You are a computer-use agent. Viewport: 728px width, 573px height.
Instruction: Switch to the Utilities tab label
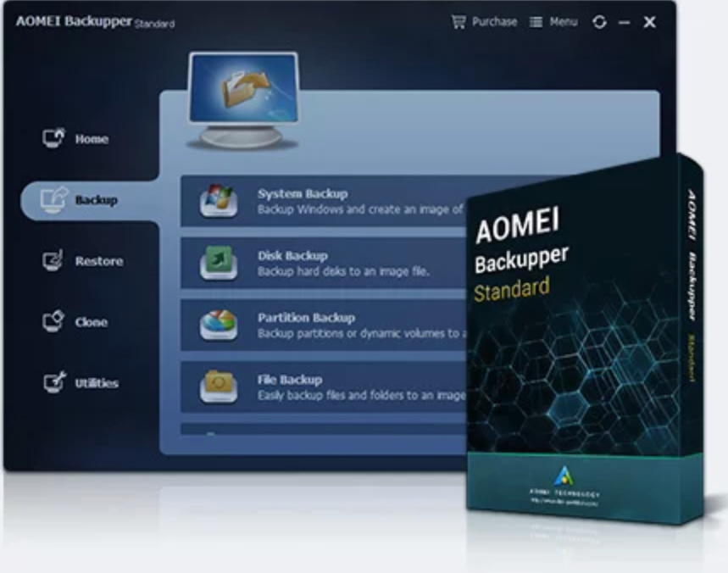coord(97,383)
